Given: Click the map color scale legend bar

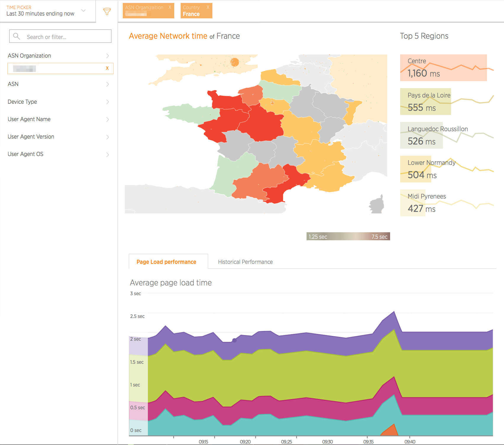Looking at the screenshot, I should click(348, 236).
